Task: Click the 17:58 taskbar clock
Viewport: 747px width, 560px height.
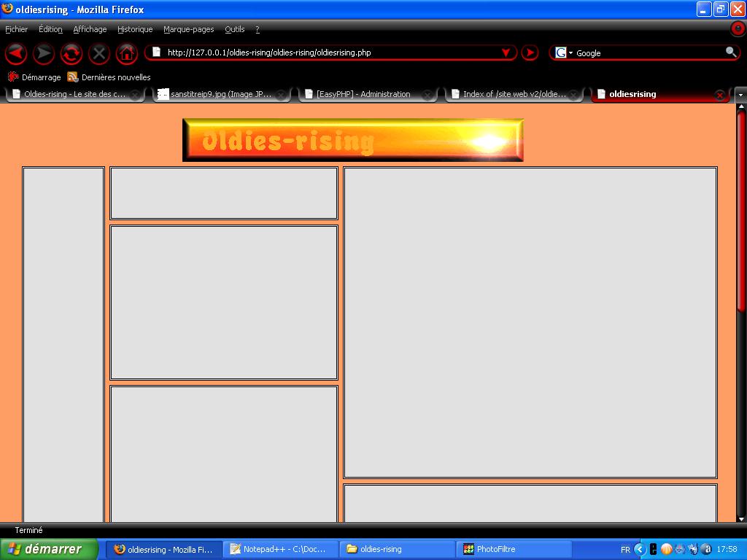Action: 727,549
